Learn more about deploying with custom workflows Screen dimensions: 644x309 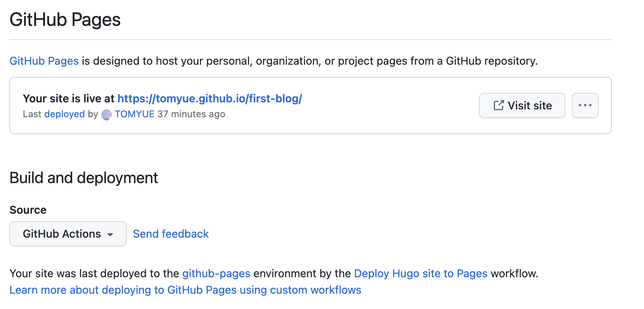coord(185,290)
